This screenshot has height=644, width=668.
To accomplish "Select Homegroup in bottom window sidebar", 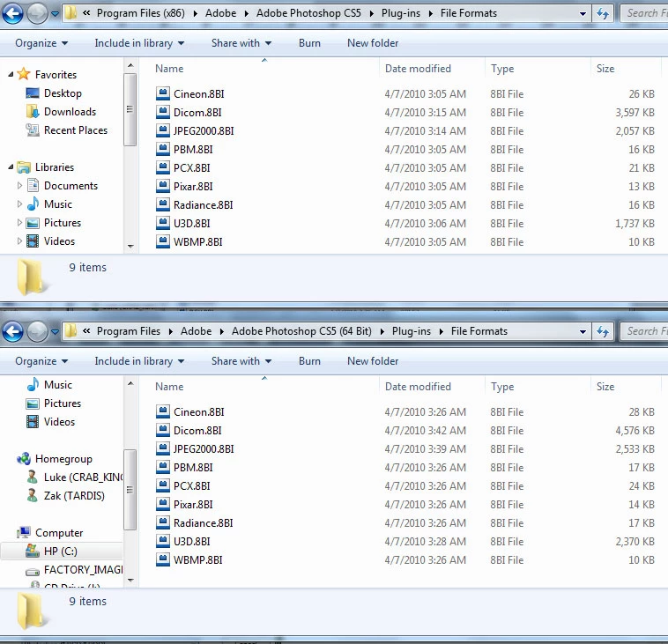I will coord(54,459).
